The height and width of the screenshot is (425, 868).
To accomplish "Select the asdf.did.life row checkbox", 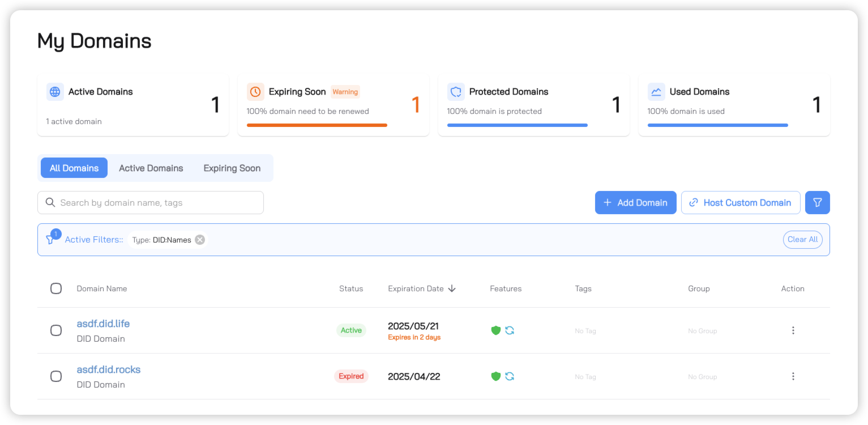I will click(56, 330).
